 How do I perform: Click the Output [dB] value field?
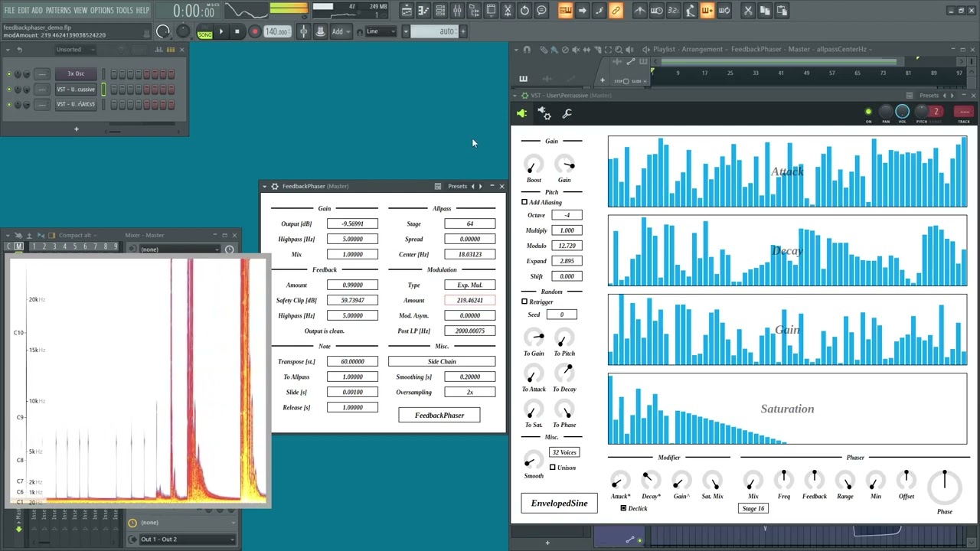(352, 223)
